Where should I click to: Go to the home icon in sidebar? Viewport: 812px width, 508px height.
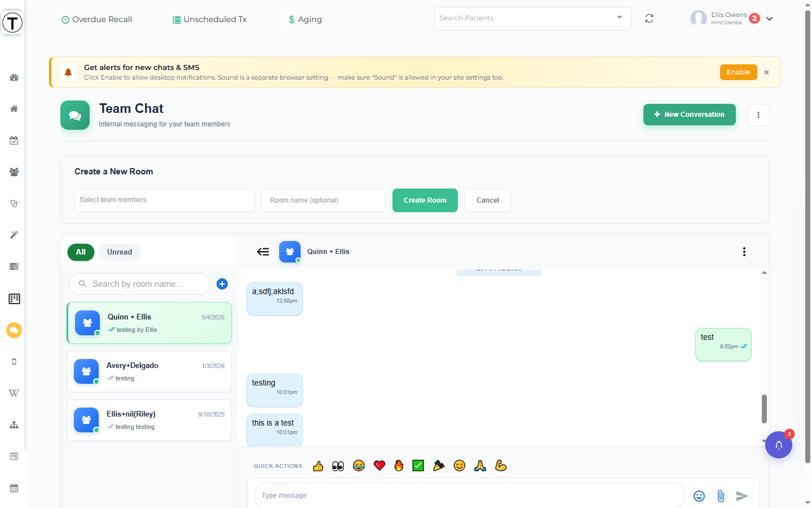(14, 109)
